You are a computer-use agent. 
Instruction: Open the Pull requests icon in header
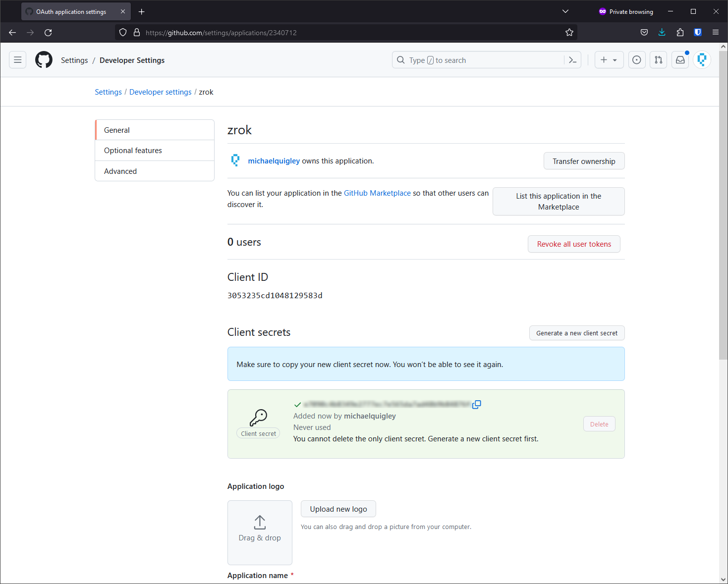coord(658,60)
